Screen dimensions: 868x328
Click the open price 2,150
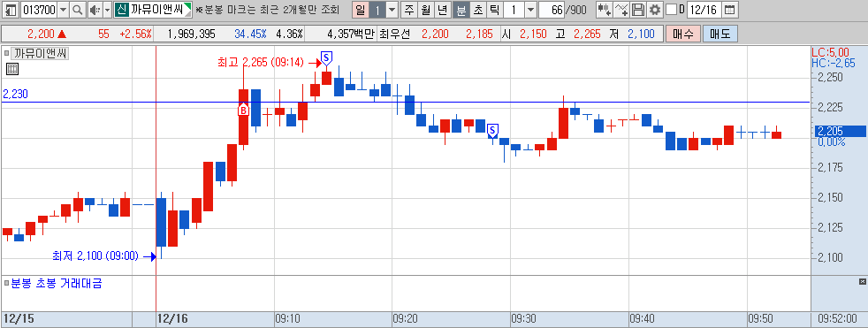coord(533,34)
